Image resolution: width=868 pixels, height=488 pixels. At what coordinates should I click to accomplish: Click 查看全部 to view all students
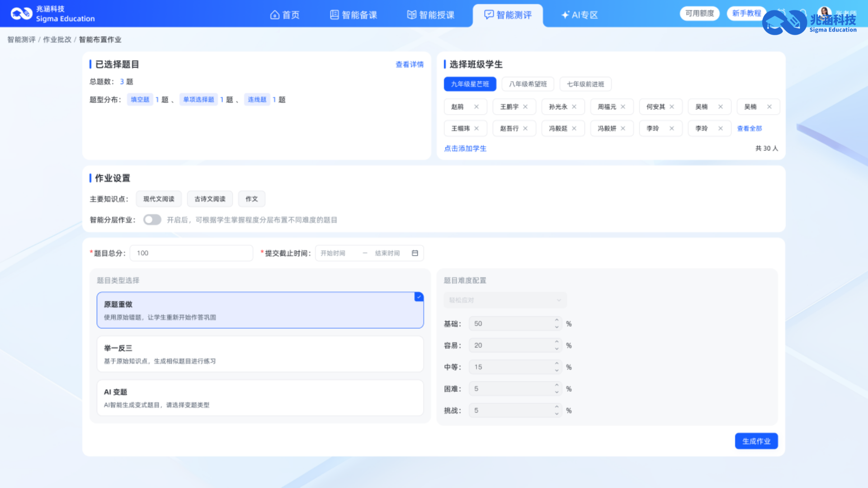click(750, 128)
